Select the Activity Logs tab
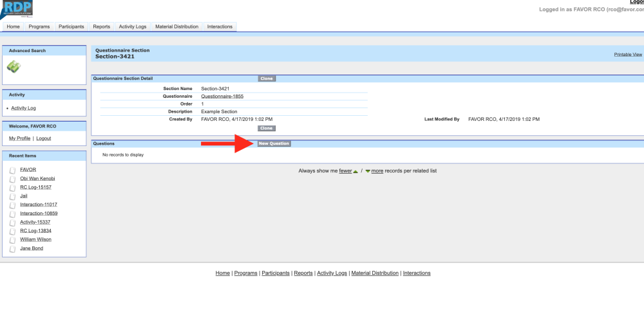Image resolution: width=644 pixels, height=314 pixels. click(133, 26)
